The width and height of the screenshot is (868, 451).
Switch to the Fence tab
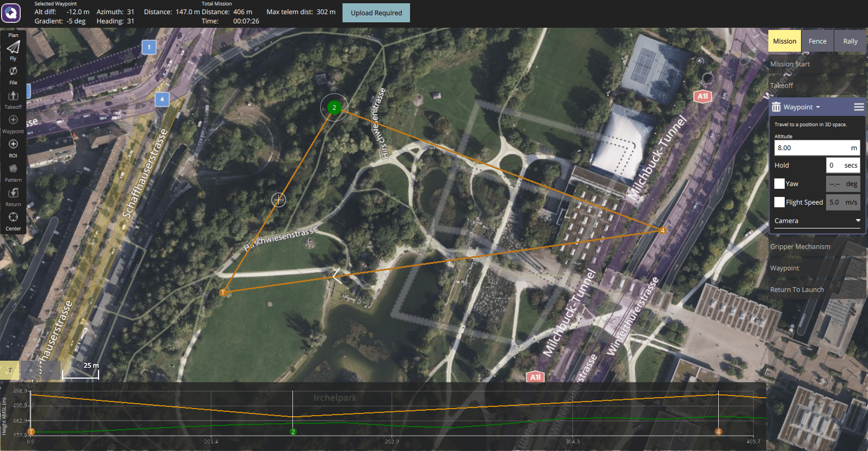coord(817,41)
